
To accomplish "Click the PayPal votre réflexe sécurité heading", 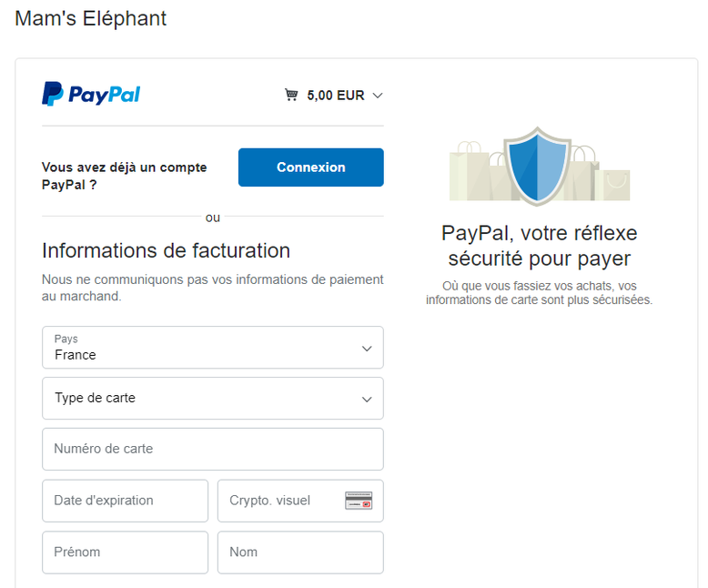I will coord(540,246).
